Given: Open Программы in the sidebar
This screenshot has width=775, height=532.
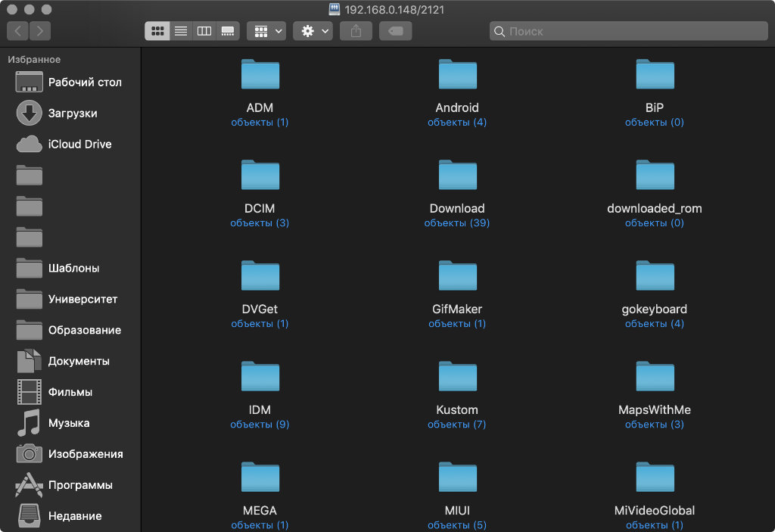Looking at the screenshot, I should (x=79, y=485).
